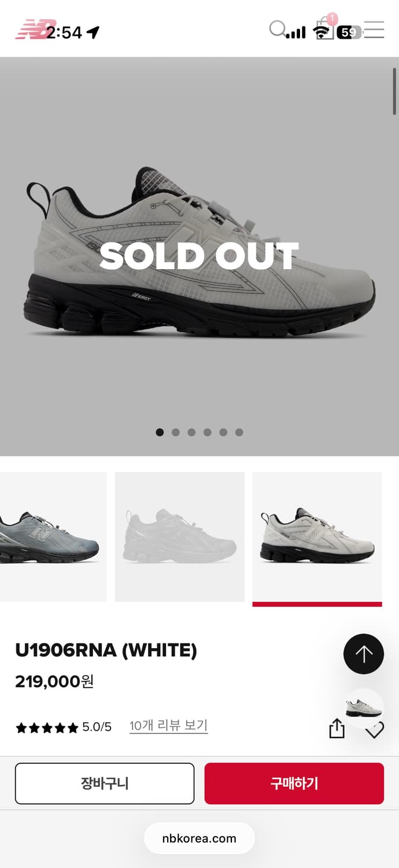
Task: Select the third image carousel dot
Action: 191,432
